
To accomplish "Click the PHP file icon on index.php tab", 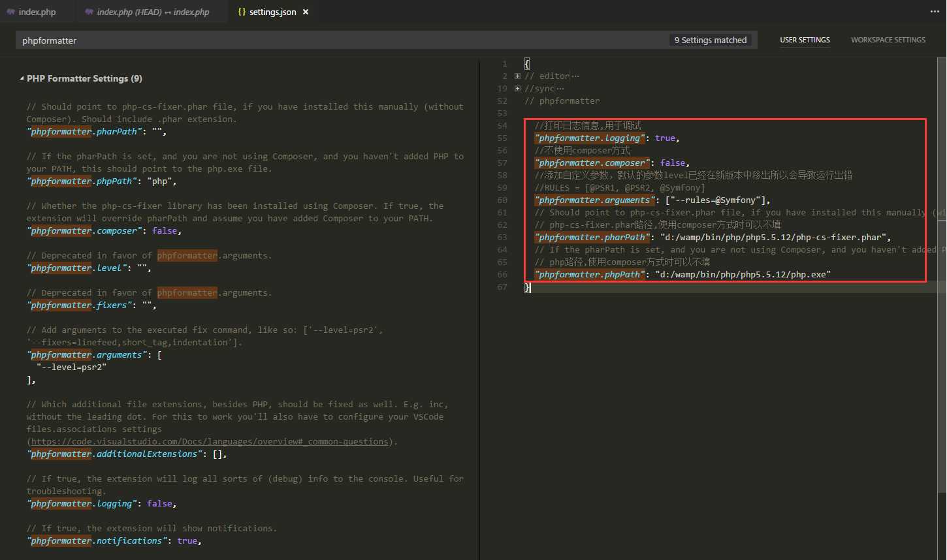I will point(10,12).
